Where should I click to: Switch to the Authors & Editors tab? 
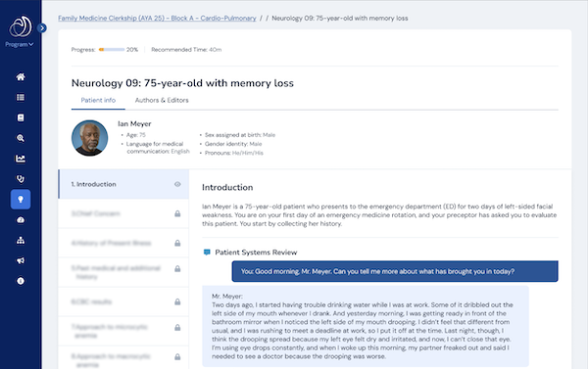point(162,101)
